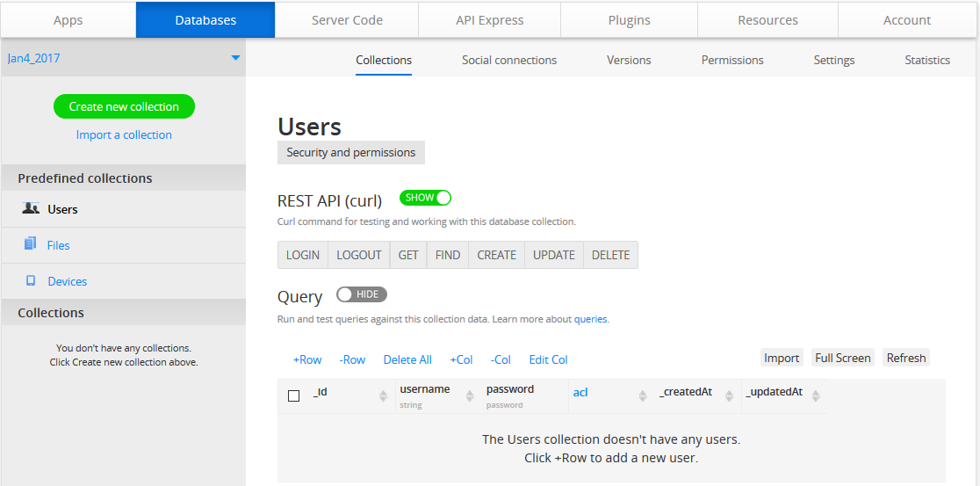
Task: Open the Plugins tab
Action: click(629, 20)
